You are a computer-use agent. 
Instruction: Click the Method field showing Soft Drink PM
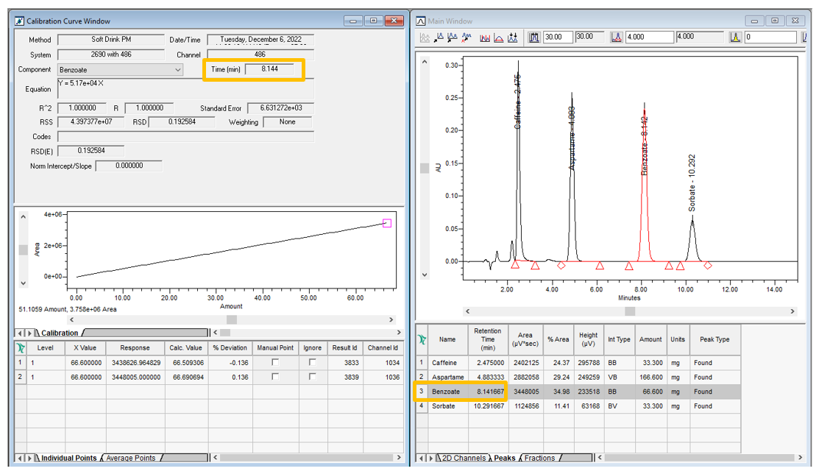(x=111, y=40)
